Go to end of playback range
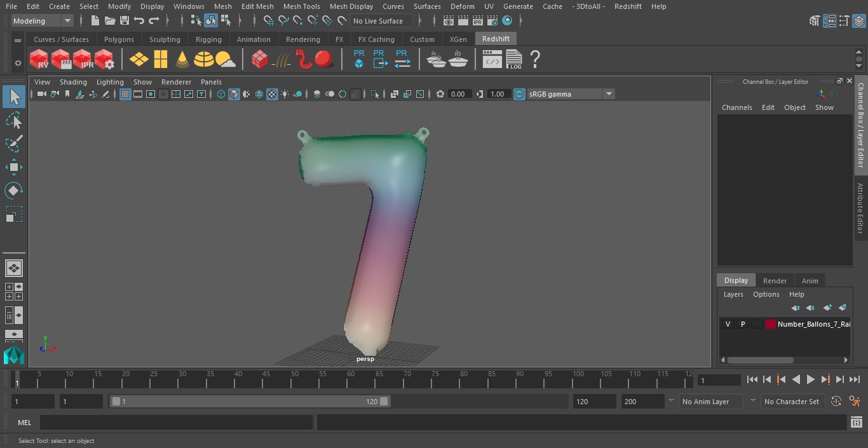Screen dimensions: 868x448 (855, 379)
